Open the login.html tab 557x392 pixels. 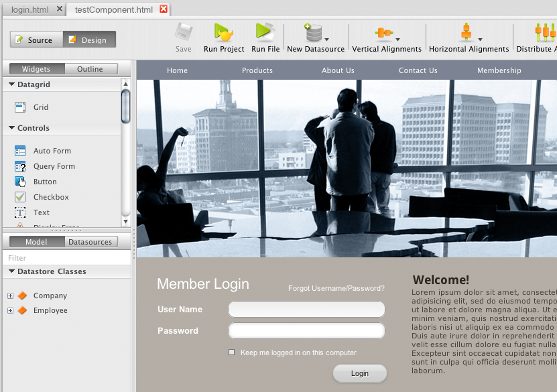(x=29, y=9)
